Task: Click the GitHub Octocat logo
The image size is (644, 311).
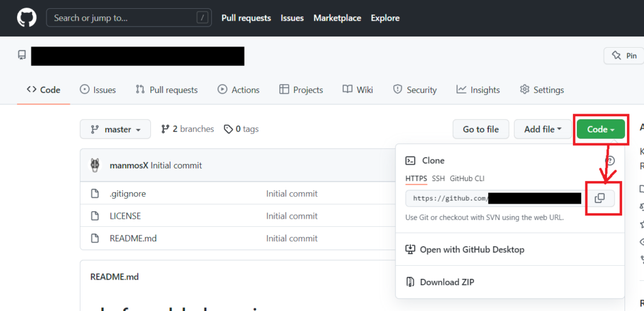Action: click(26, 18)
